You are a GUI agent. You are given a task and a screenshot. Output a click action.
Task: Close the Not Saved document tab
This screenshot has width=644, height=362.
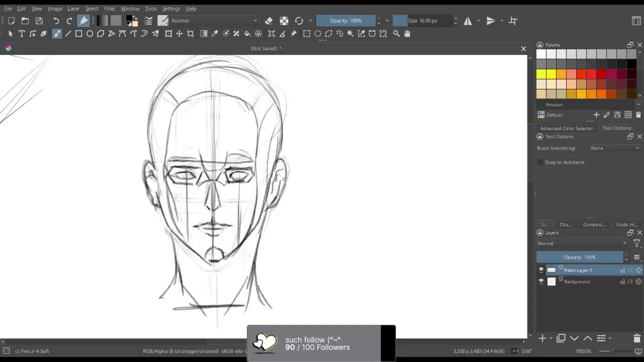(x=523, y=49)
